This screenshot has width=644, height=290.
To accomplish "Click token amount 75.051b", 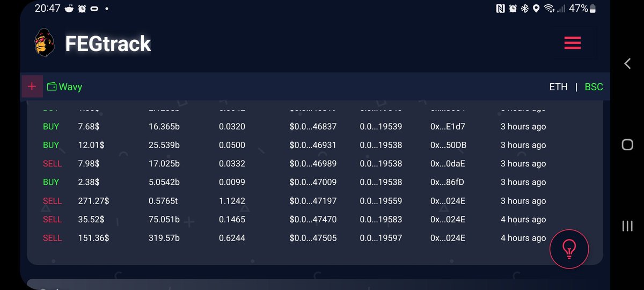I will click(164, 219).
